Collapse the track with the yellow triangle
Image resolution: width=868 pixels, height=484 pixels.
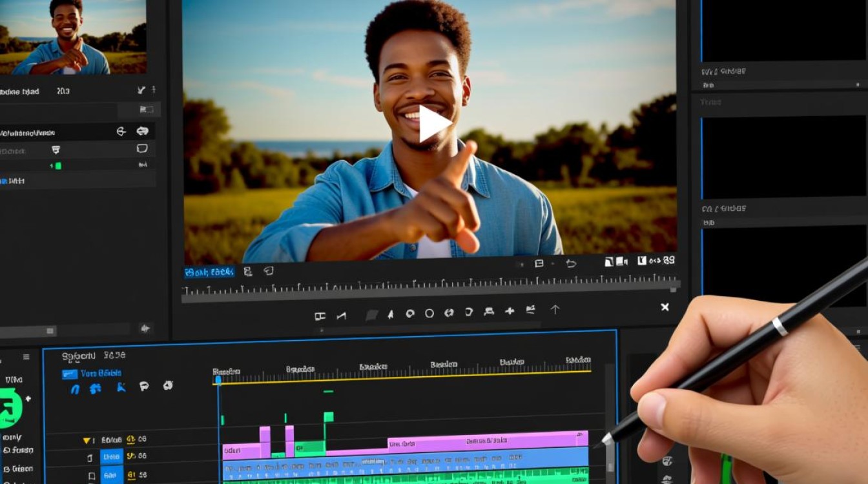[x=87, y=440]
